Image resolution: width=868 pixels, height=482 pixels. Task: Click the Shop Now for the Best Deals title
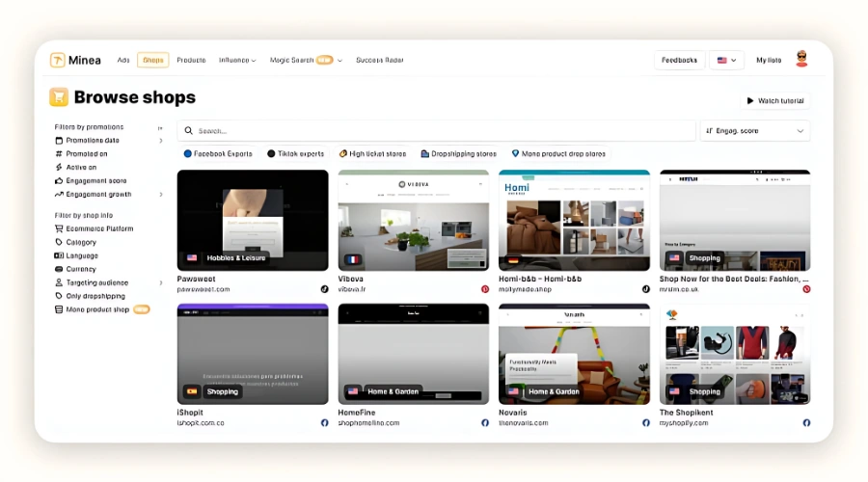pos(734,279)
